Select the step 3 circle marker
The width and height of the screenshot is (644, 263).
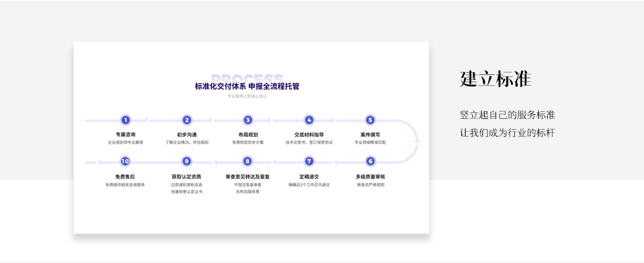(x=248, y=120)
